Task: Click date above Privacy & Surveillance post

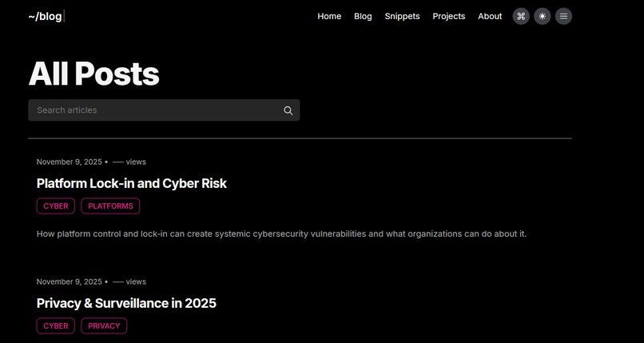Action: pyautogui.click(x=69, y=281)
